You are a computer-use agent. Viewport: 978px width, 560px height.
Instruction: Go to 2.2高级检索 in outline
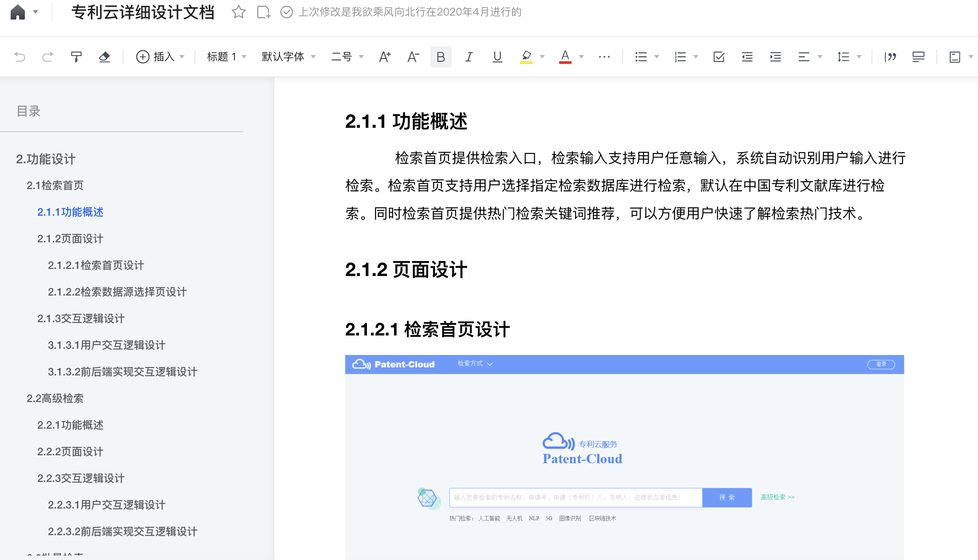pyautogui.click(x=55, y=398)
